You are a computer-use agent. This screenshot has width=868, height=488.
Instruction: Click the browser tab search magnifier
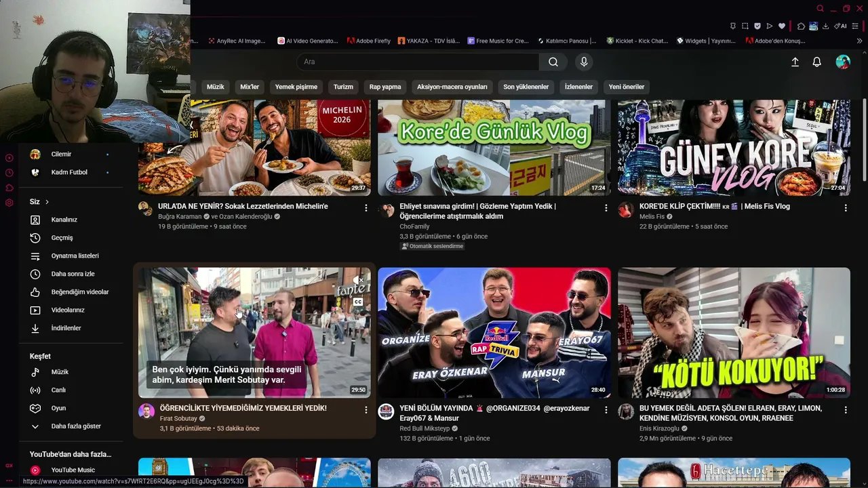coord(821,9)
